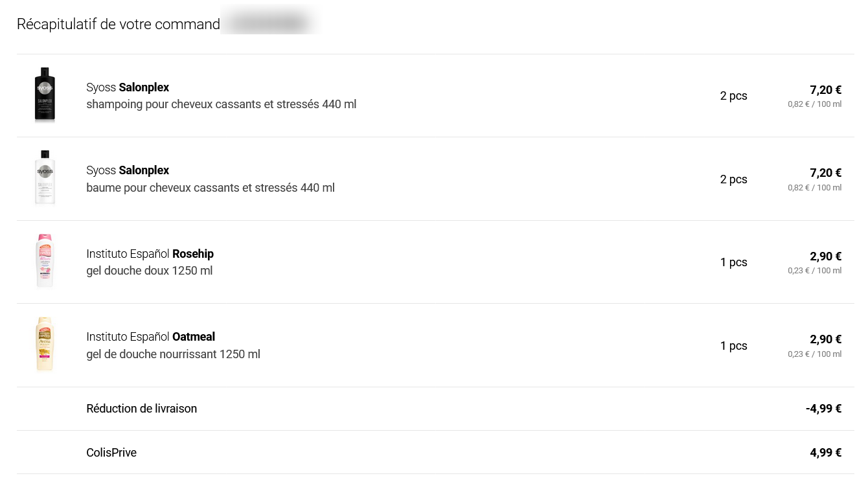Screen dimensions: 868x478
Task: Click the Récapitulatif de votre commande heading
Action: (x=119, y=25)
